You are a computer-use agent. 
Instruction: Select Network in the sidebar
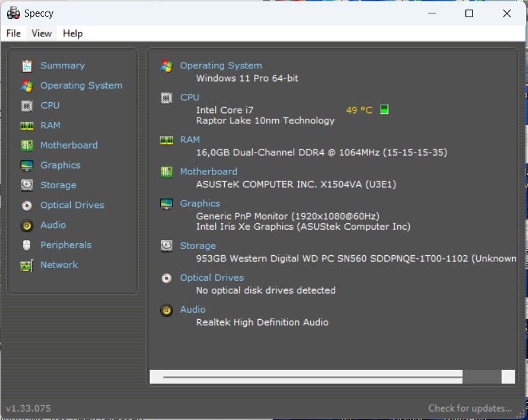point(59,265)
